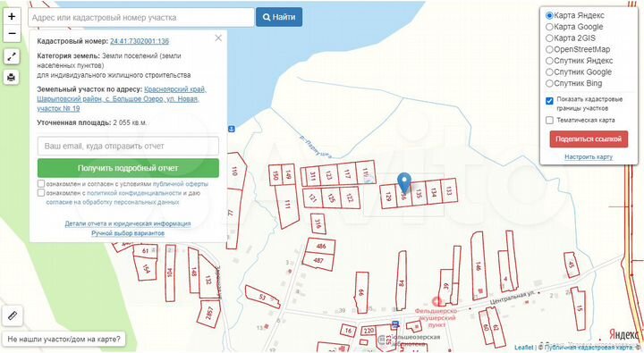Select parcel 150 on the map
The image size is (644, 353).
[x=275, y=175]
